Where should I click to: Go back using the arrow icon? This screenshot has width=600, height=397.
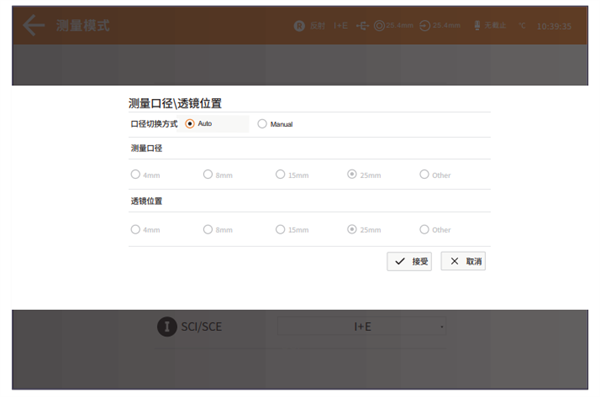coord(34,25)
